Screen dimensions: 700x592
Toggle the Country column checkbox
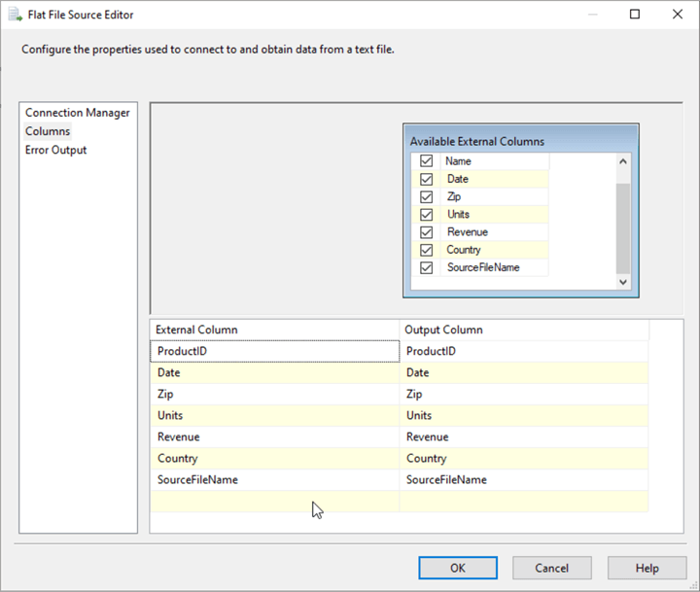click(x=426, y=250)
